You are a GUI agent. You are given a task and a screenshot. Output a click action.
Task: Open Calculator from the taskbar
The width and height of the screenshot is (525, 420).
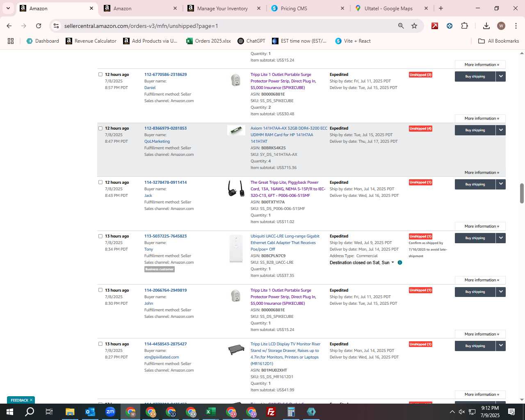(x=291, y=412)
